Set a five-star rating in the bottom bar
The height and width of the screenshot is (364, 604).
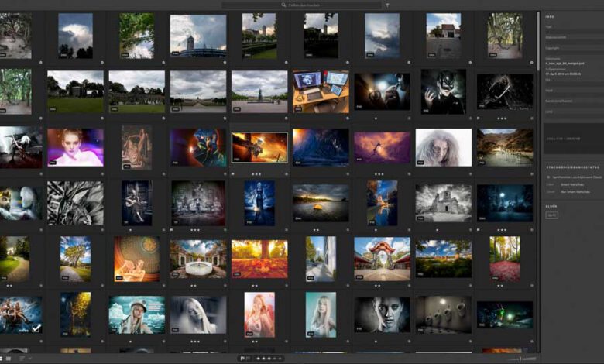click(280, 359)
